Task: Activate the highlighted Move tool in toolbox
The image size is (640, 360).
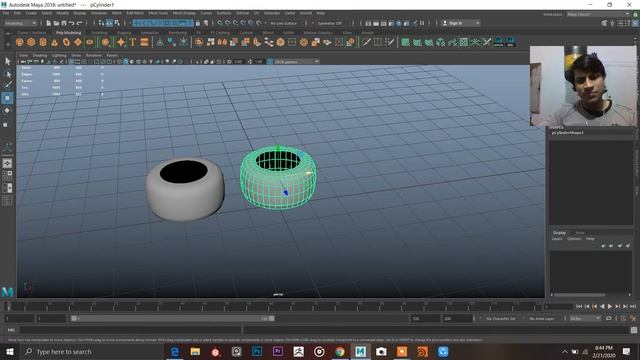Action: click(7, 98)
